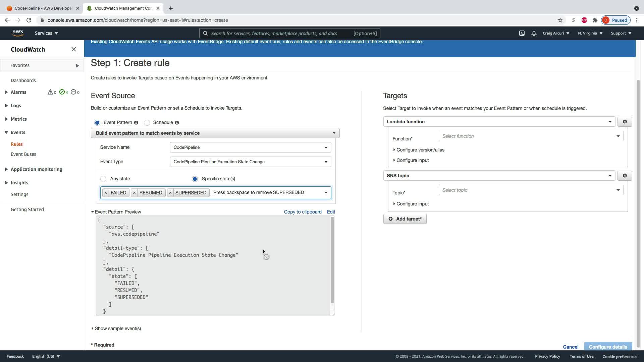Open the Select function dropdown
Image resolution: width=644 pixels, height=362 pixels.
point(531,136)
